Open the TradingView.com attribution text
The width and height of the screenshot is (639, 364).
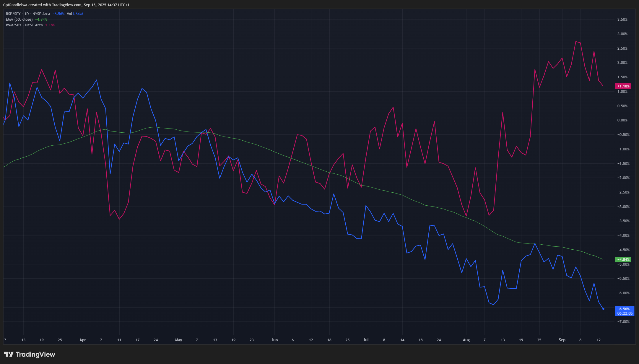click(x=67, y=5)
